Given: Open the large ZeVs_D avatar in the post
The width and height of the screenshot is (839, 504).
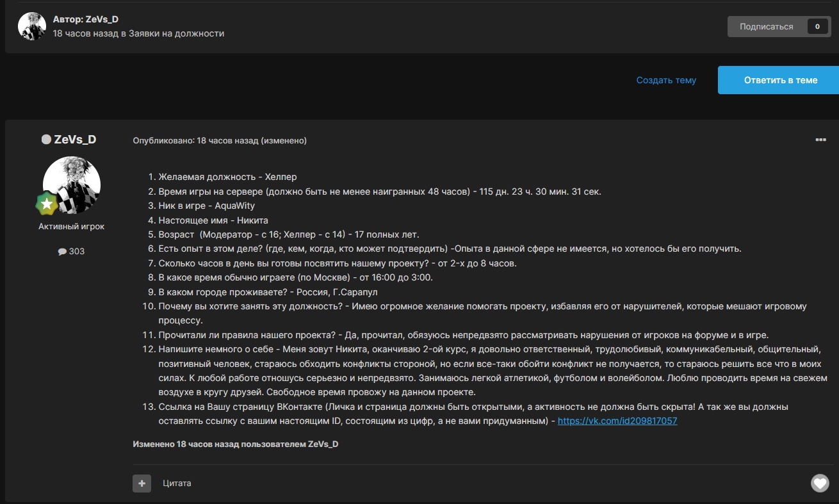Looking at the screenshot, I should [x=71, y=185].
